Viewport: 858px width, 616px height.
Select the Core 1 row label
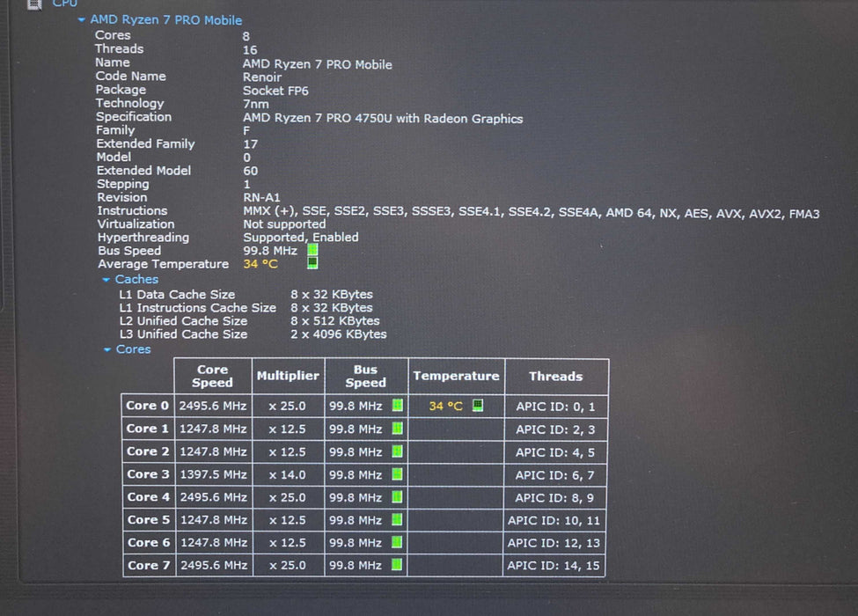148,429
